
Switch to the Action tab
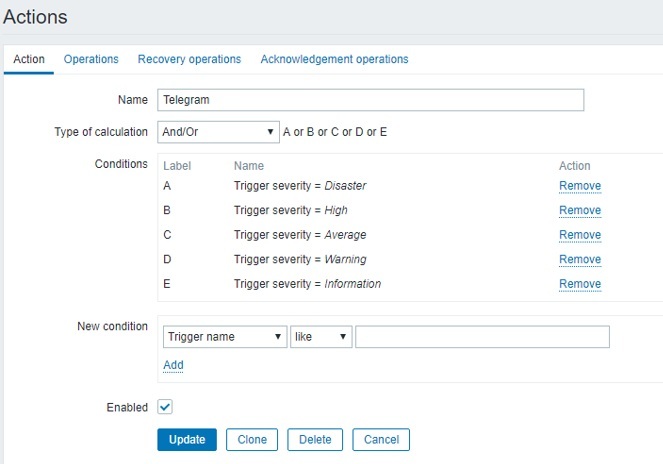(x=28, y=59)
